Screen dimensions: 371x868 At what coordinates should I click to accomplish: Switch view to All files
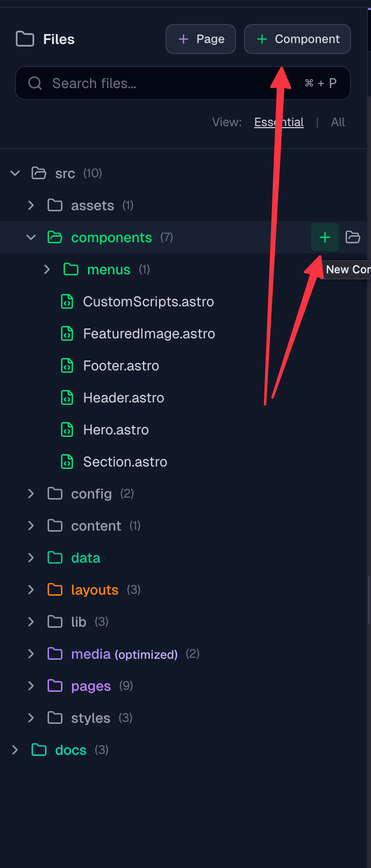pos(338,122)
